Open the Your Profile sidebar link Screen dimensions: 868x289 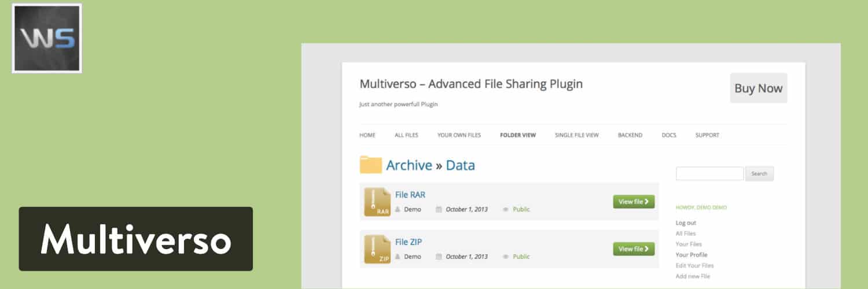coord(692,255)
